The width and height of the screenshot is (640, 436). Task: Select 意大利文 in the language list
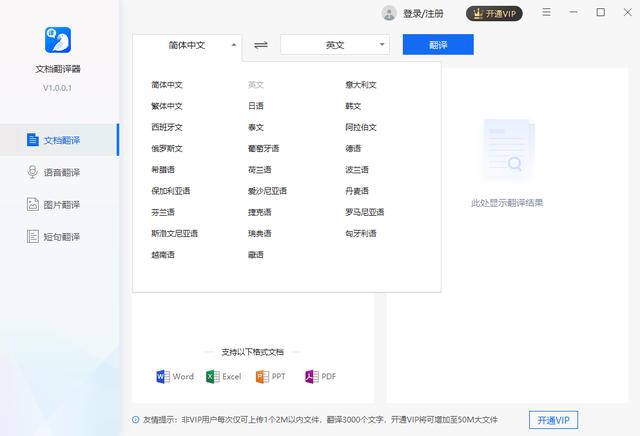(361, 85)
